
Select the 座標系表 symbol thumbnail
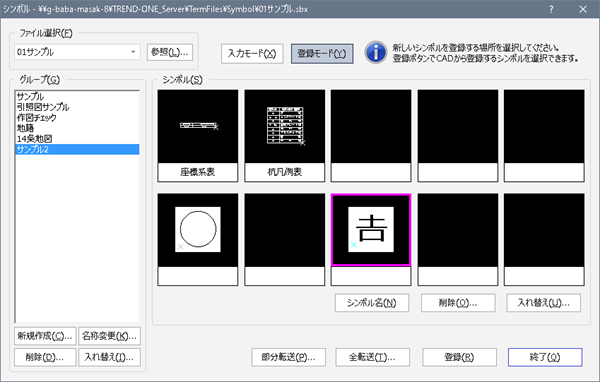click(198, 127)
